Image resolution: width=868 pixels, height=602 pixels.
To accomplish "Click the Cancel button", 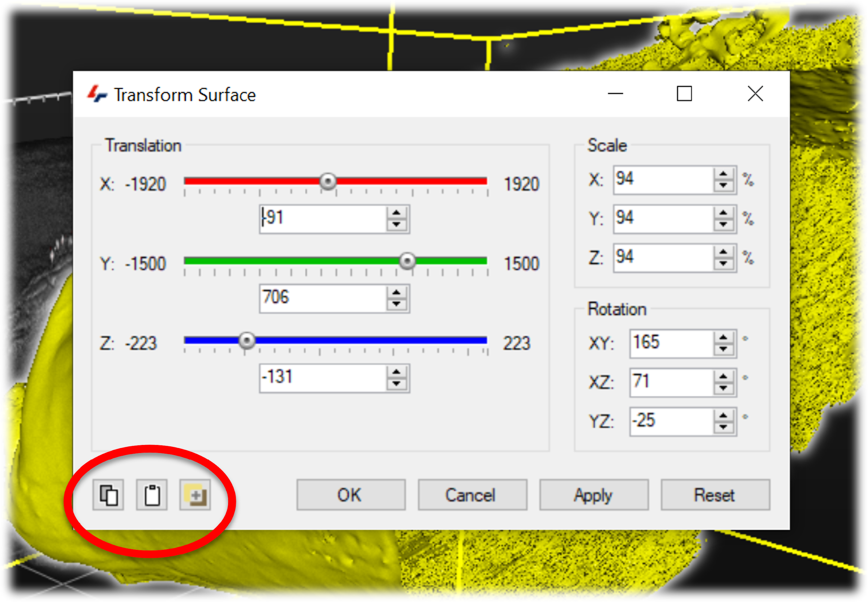I will point(472,495).
